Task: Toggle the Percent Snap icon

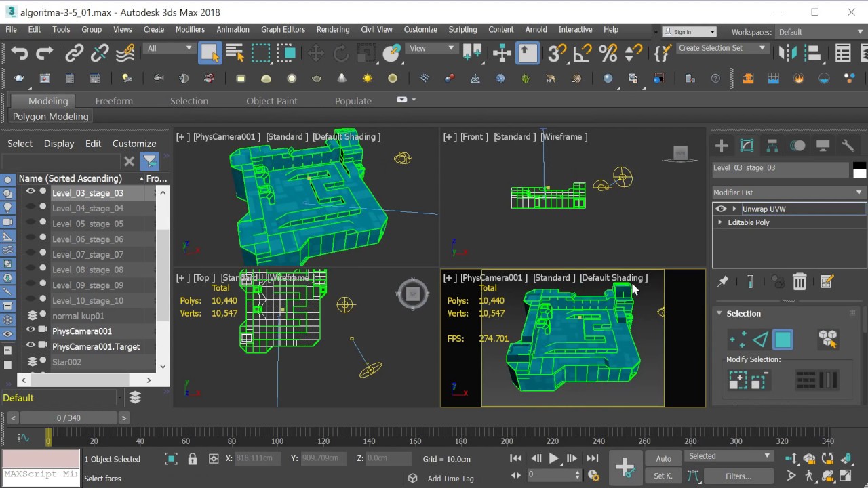Action: tap(608, 53)
